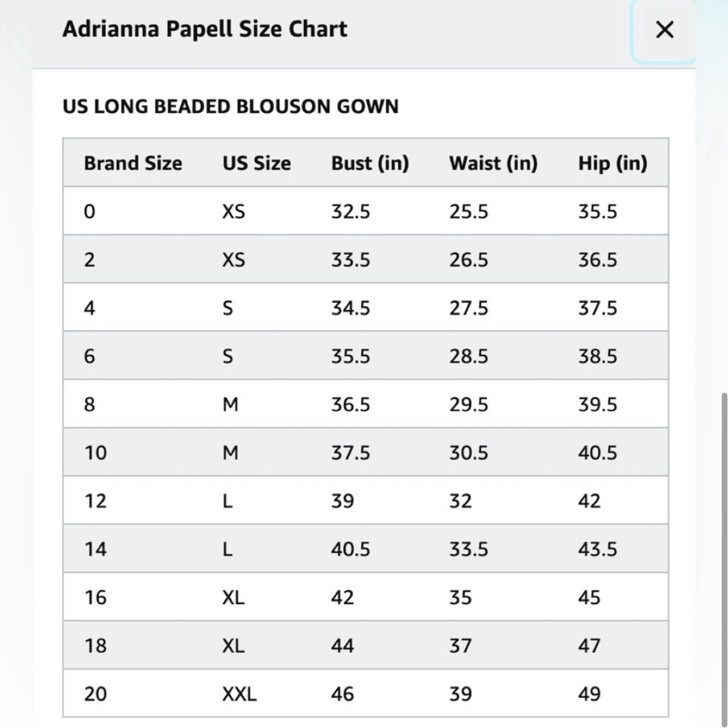This screenshot has height=728, width=728.
Task: Click the Hip (in) column header
Action: tap(612, 163)
